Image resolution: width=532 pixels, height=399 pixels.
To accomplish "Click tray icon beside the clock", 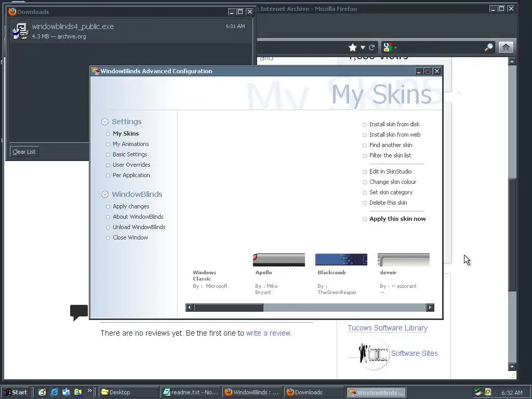I will 488,392.
